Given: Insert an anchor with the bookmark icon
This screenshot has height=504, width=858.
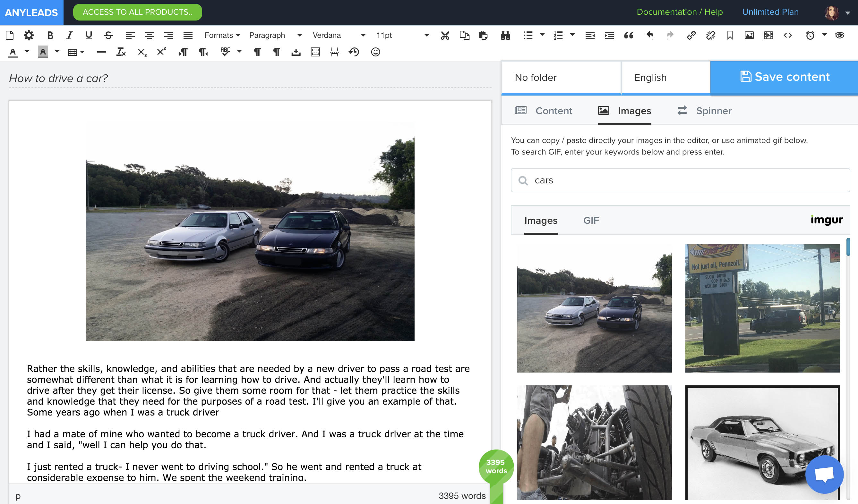Looking at the screenshot, I should tap(730, 35).
